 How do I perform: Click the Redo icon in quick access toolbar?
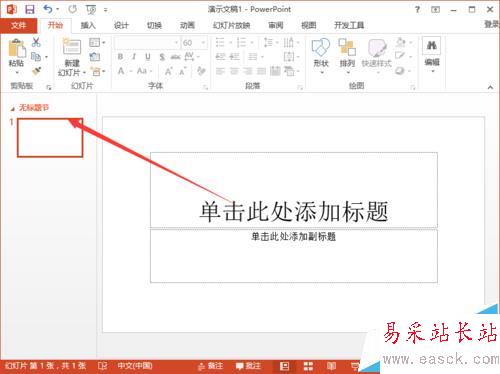pyautogui.click(x=72, y=9)
